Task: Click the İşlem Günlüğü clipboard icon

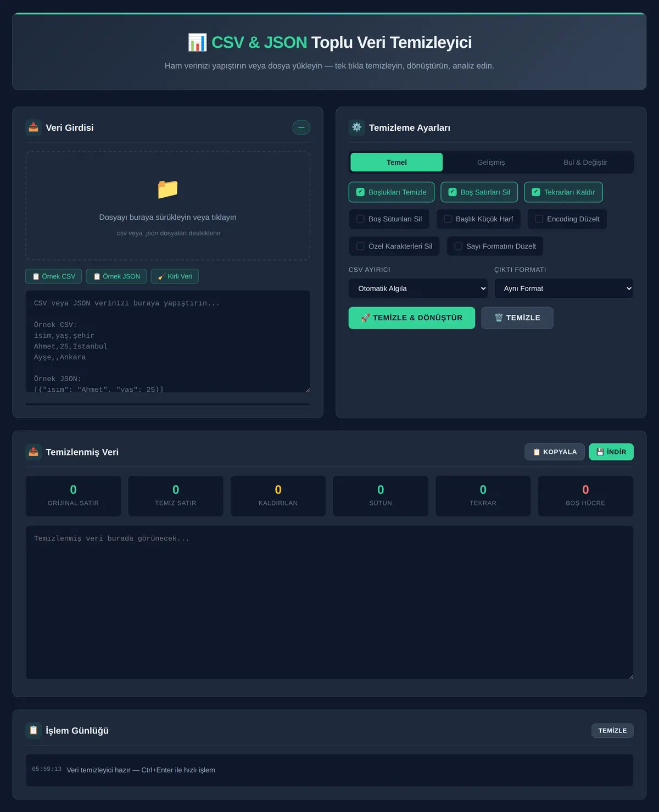Action: (x=33, y=730)
